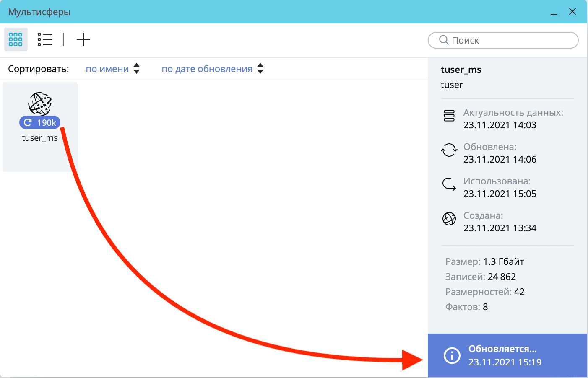Click the info icon in update banner

[x=452, y=356]
